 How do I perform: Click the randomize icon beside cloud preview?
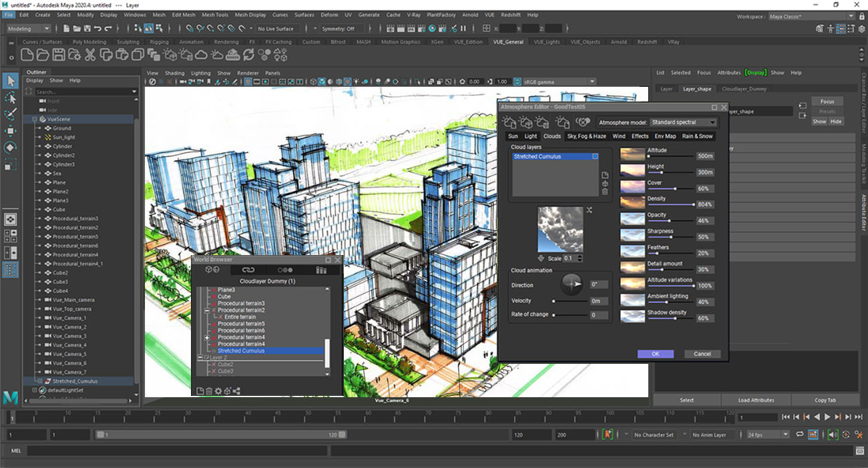click(x=589, y=210)
